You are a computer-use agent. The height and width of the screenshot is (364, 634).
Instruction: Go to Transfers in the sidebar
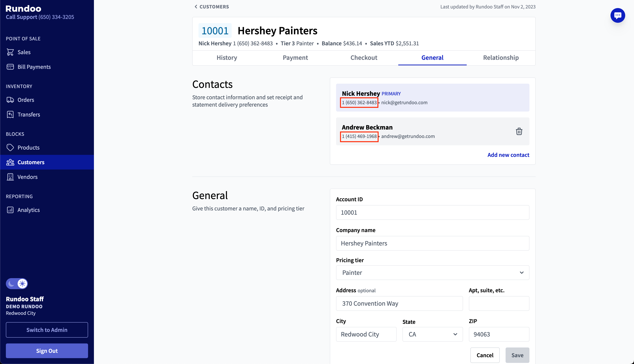(x=47, y=114)
